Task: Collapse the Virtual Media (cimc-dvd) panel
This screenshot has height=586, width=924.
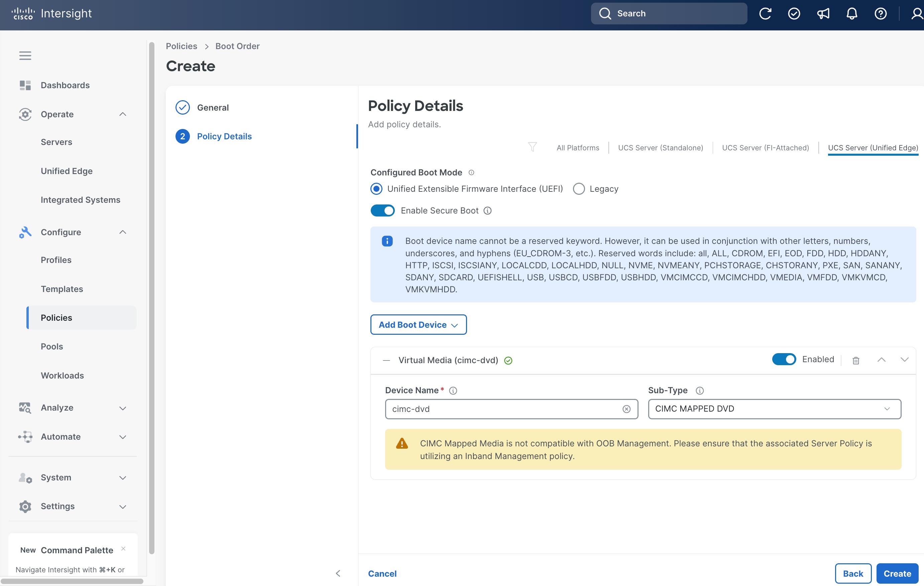Action: [386, 360]
